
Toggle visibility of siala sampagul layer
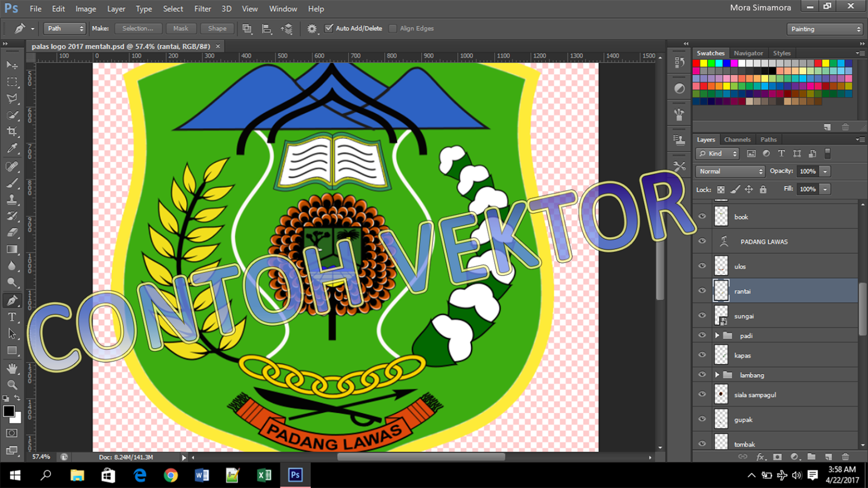pos(702,394)
